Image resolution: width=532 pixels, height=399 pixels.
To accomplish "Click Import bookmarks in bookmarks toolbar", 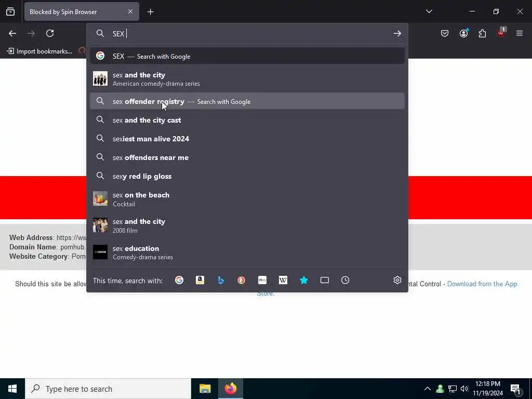I will [x=39, y=51].
